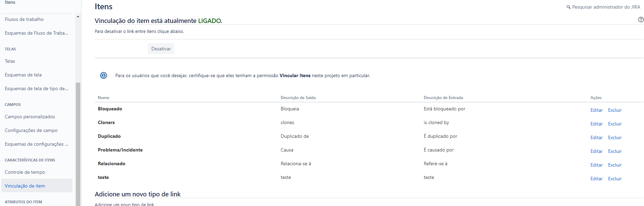This screenshot has height=206, width=644.
Task: Open Esquemas de tela de tipo de item
Action: pos(36,89)
